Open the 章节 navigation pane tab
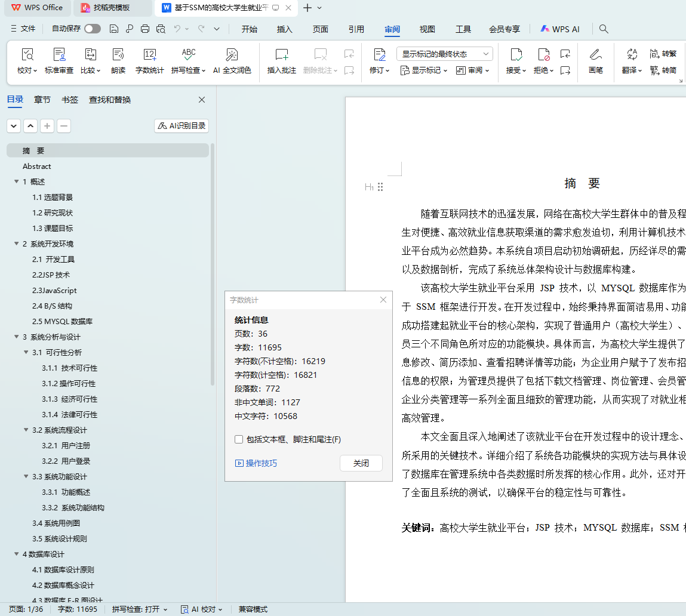Image resolution: width=686 pixels, height=616 pixels. pyautogui.click(x=42, y=100)
